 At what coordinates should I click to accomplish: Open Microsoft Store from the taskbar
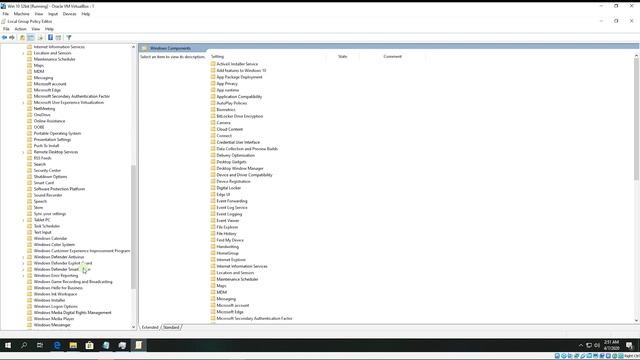[x=89, y=345]
